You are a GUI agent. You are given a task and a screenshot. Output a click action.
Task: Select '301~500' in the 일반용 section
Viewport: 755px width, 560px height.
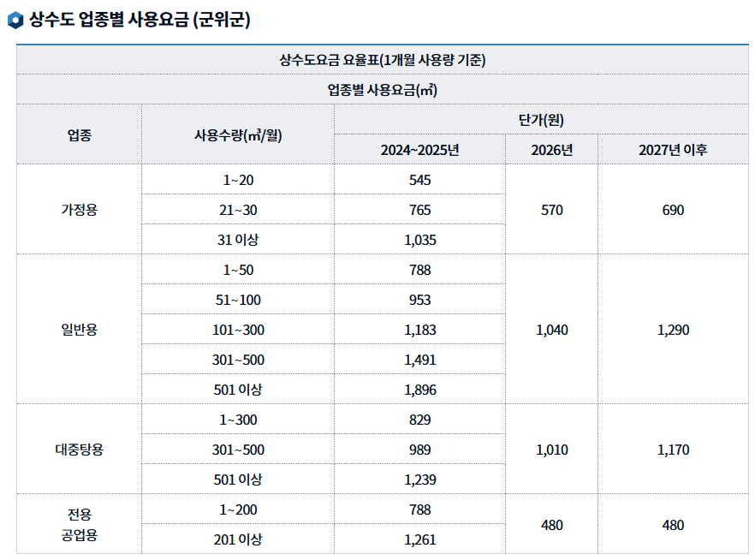point(238,360)
